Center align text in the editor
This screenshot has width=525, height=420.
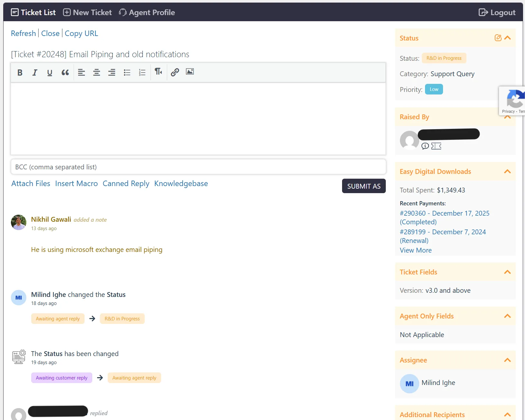[96, 73]
